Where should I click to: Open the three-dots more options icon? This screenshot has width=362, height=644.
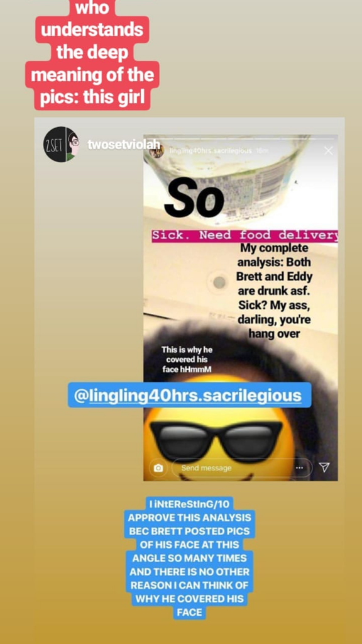(299, 468)
